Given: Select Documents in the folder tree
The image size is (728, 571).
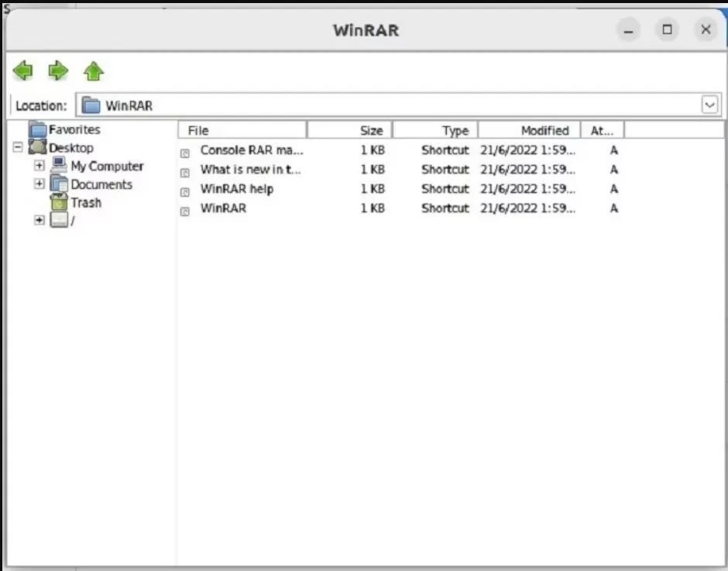Looking at the screenshot, I should pyautogui.click(x=101, y=184).
